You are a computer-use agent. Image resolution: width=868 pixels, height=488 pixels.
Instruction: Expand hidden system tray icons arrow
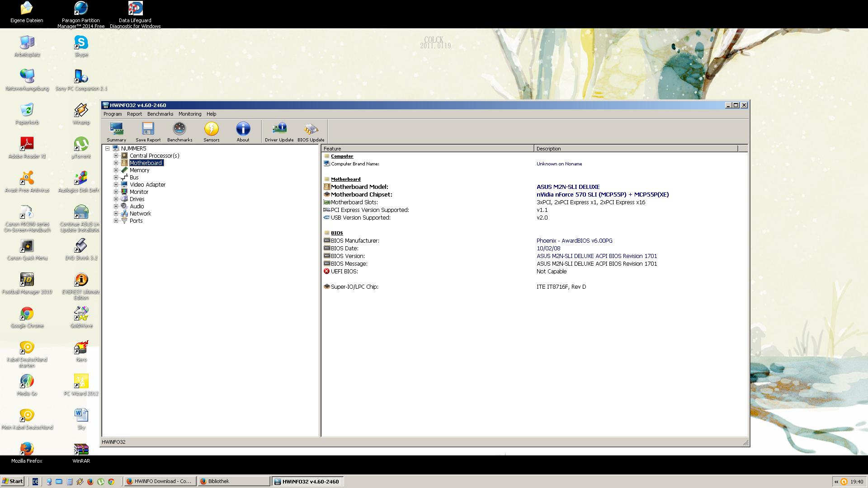point(836,482)
